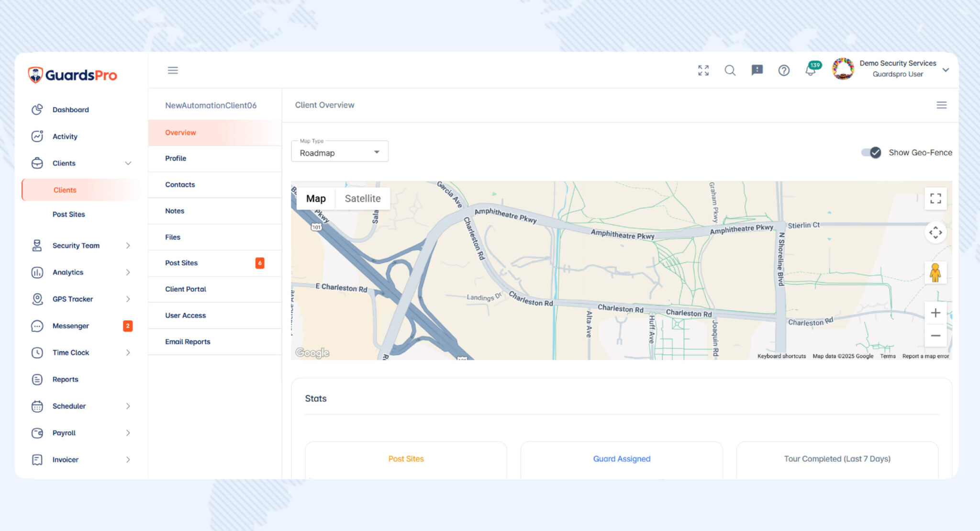Click Tour Completed (Last 7 Days) card
The width and height of the screenshot is (980, 531).
coord(837,460)
